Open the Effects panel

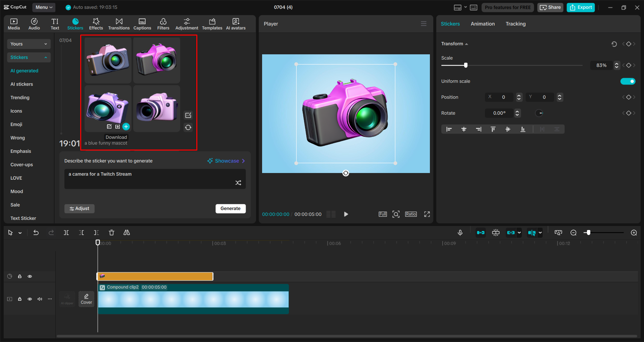(96, 23)
